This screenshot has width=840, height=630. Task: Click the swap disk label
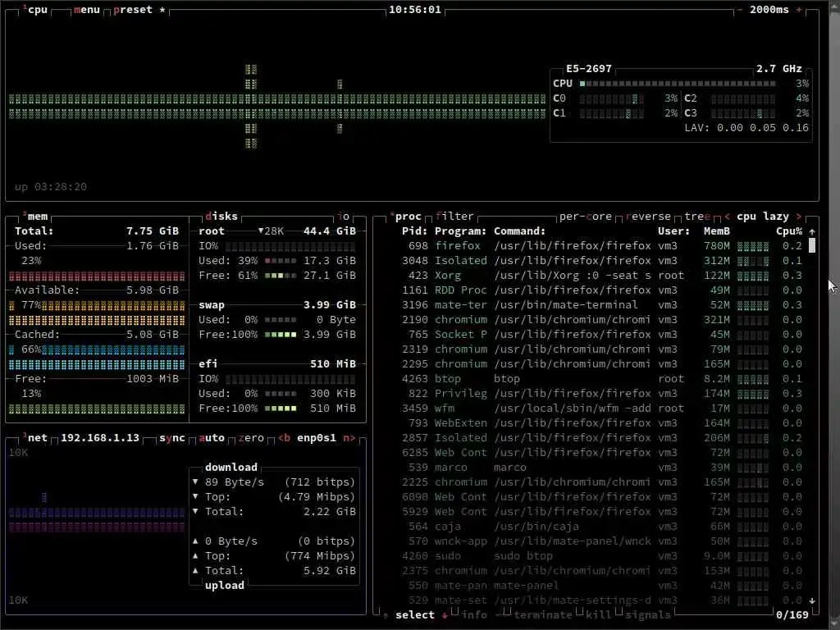[212, 305]
